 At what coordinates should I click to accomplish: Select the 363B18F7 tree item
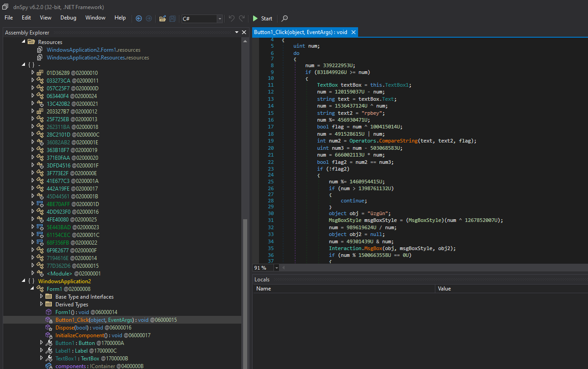tap(72, 150)
